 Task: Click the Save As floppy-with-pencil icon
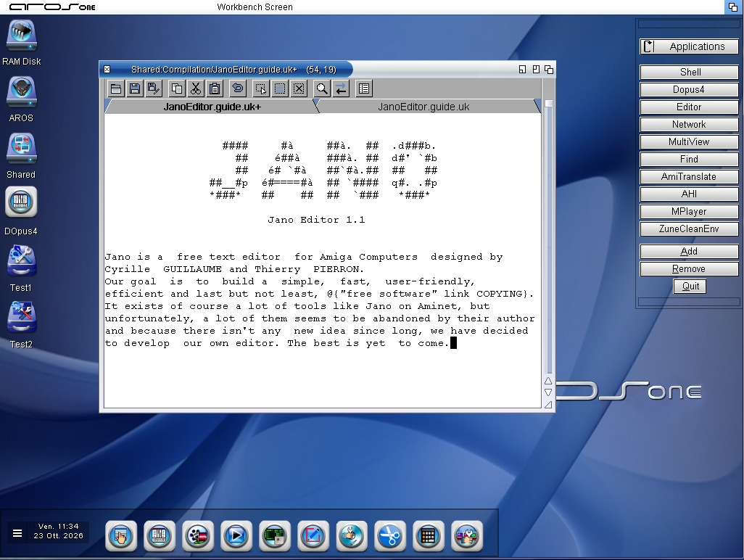[x=154, y=88]
